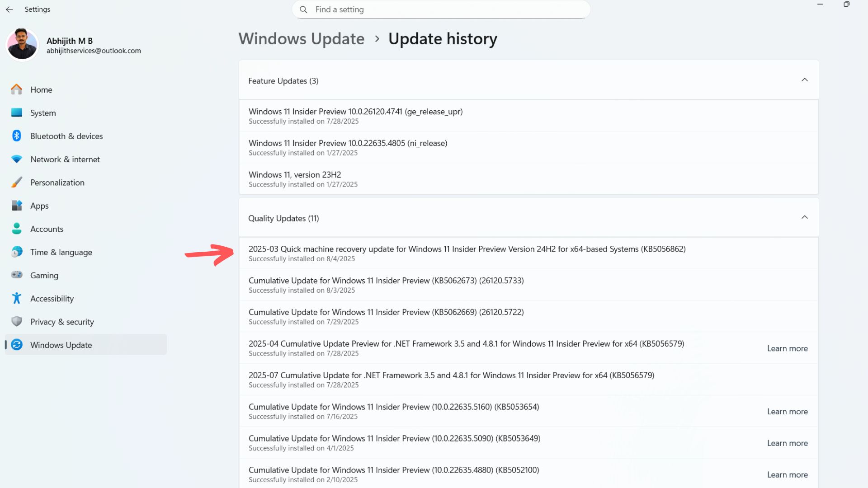Click the search magnifier icon
The height and width of the screenshot is (488, 868).
(303, 9)
